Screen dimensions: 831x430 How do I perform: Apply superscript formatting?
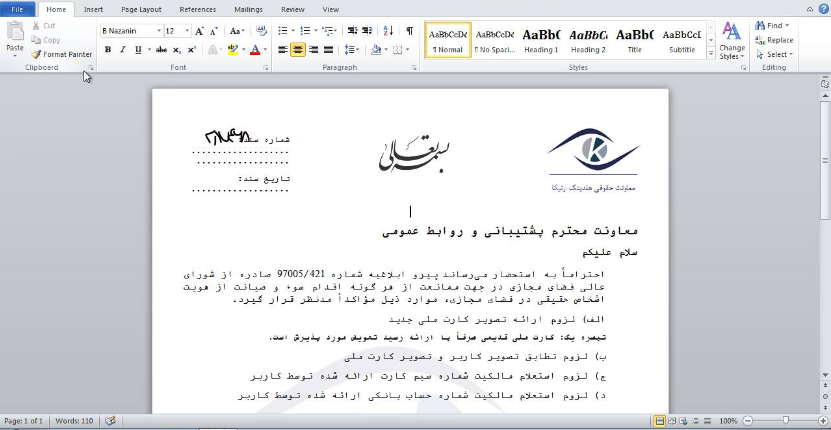pyautogui.click(x=192, y=50)
